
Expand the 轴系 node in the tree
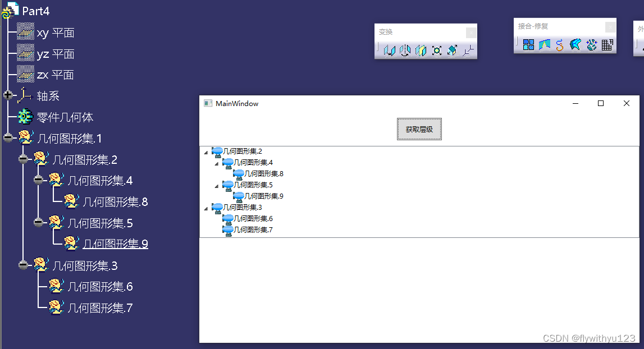[x=8, y=95]
